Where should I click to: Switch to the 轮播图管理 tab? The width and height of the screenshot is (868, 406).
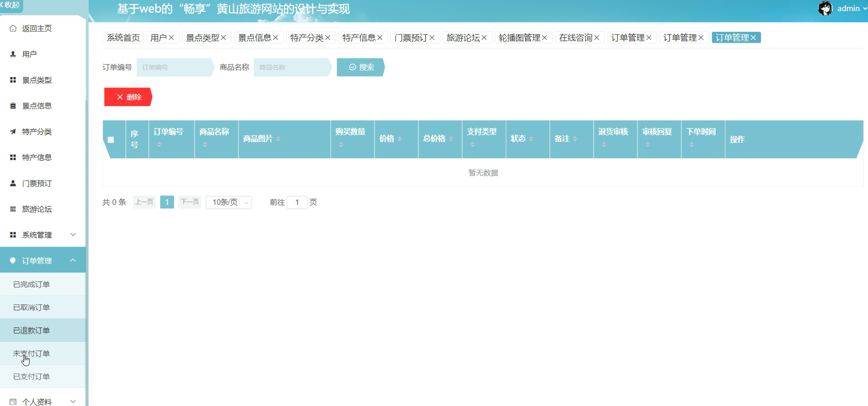click(519, 37)
